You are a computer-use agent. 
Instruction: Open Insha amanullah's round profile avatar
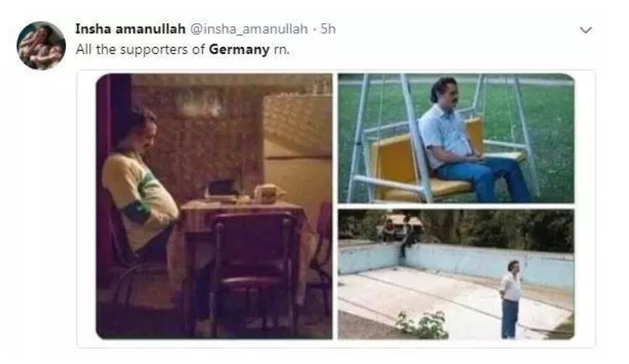pos(41,45)
